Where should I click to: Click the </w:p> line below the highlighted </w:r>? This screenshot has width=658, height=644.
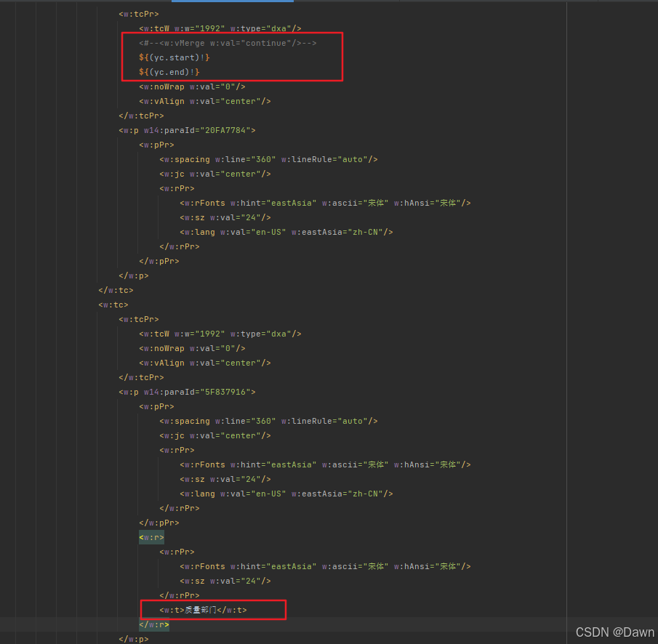click(134, 639)
